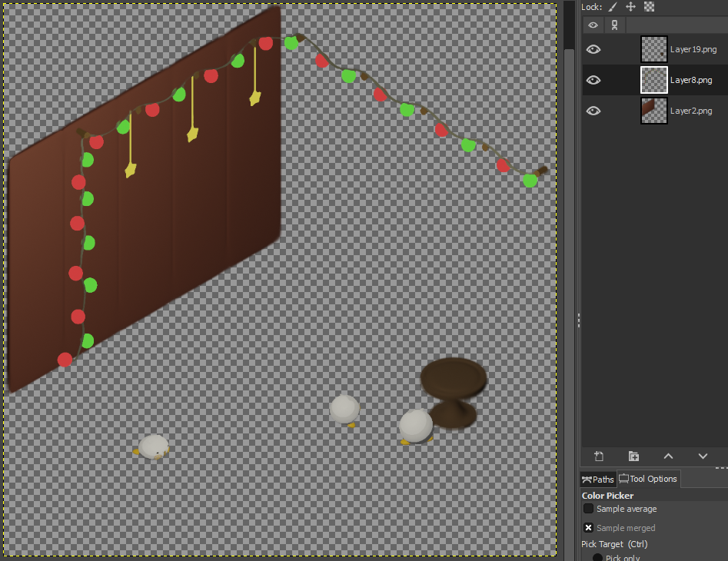Switch to the Tool Options tab

click(648, 479)
